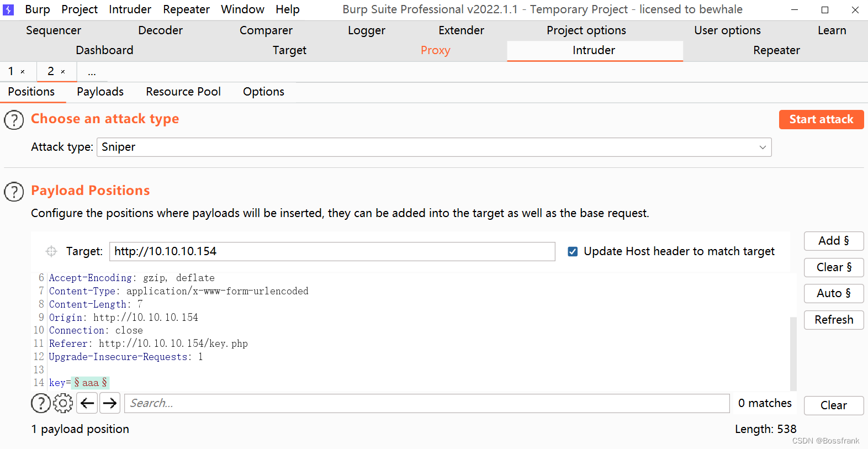Close Intruder attack tab 1

point(23,72)
